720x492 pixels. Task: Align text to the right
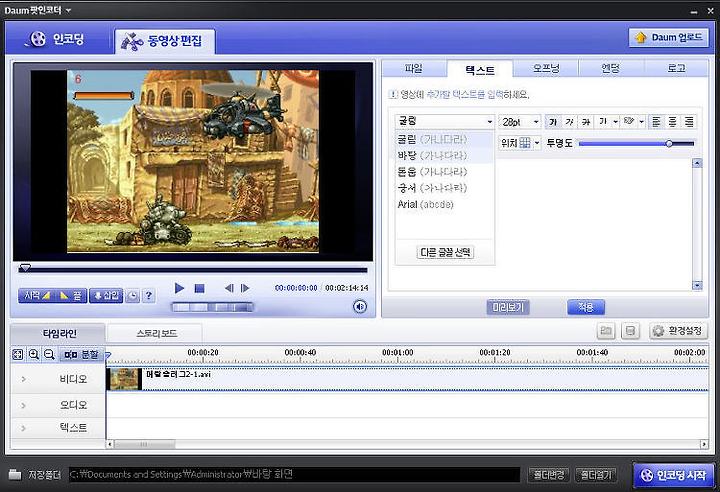point(689,122)
